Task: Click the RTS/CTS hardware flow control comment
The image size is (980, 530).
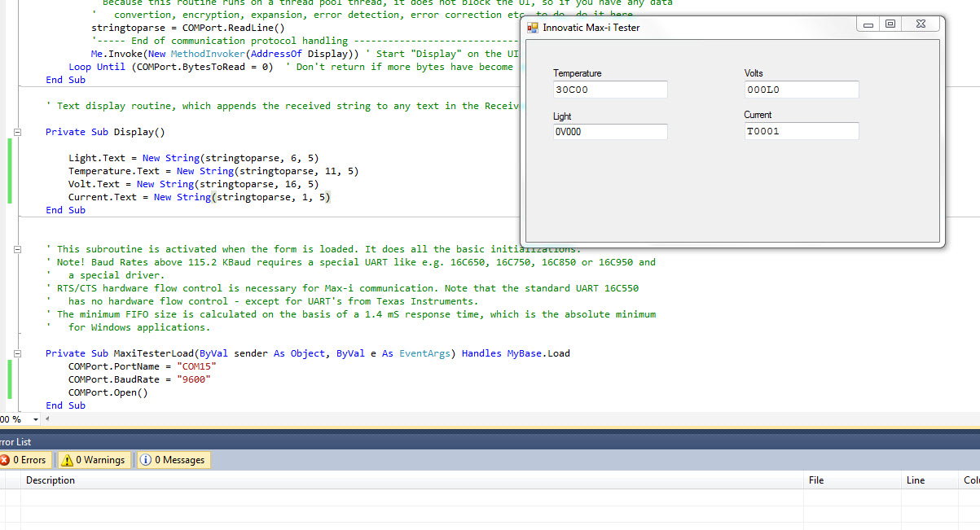Action: point(342,288)
